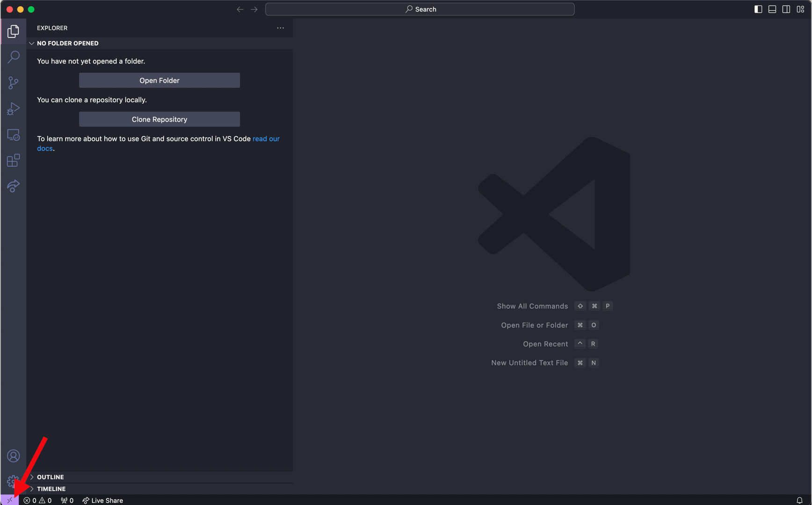Viewport: 812px width, 505px height.
Task: Click the Search command center field
Action: tap(420, 9)
